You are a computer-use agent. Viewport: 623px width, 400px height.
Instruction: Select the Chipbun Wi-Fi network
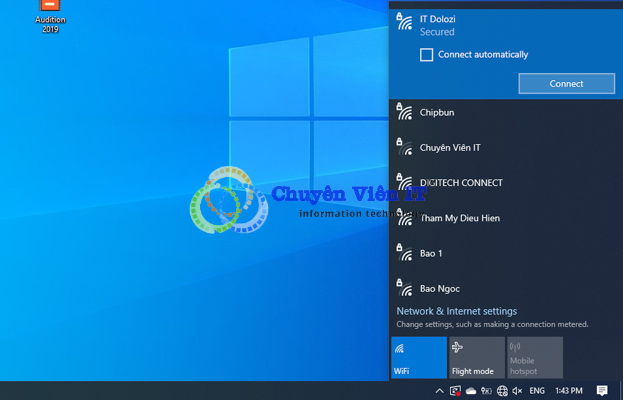click(x=436, y=113)
